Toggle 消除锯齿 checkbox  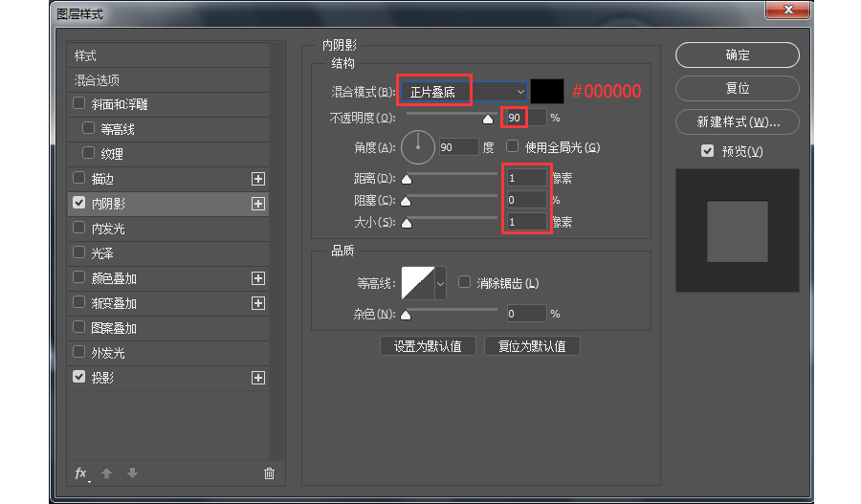point(465,282)
